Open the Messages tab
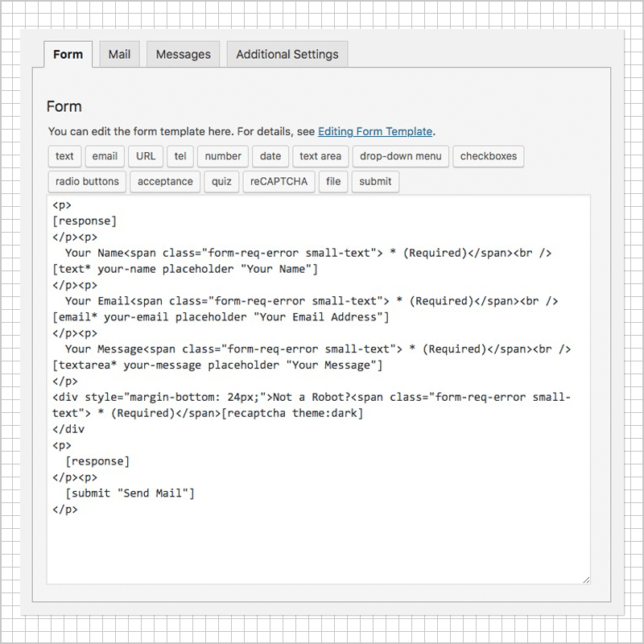The height and width of the screenshot is (644, 644). point(183,54)
